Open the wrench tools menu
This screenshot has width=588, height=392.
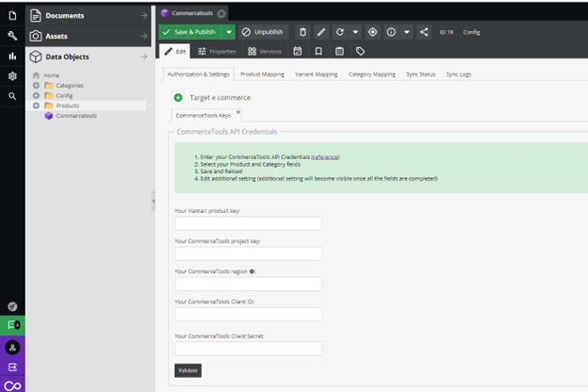(x=12, y=36)
